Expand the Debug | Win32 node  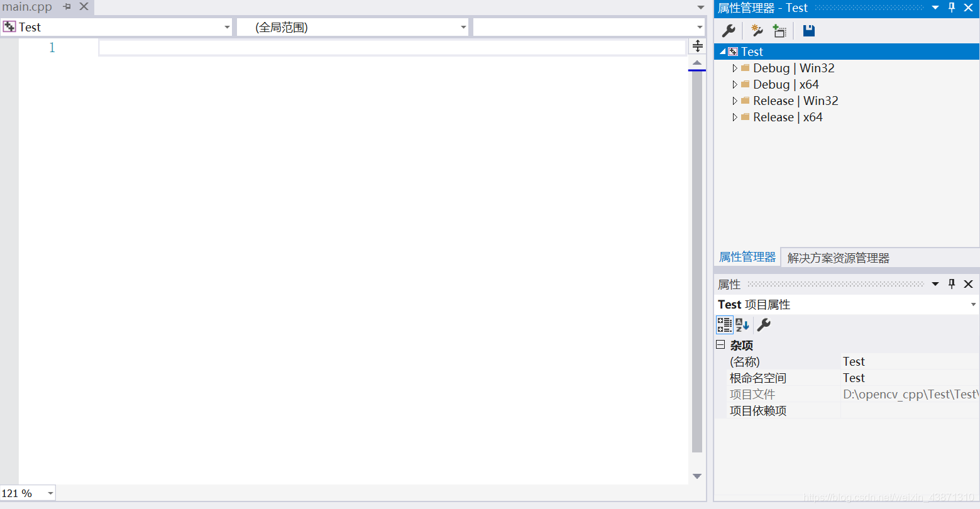point(735,68)
